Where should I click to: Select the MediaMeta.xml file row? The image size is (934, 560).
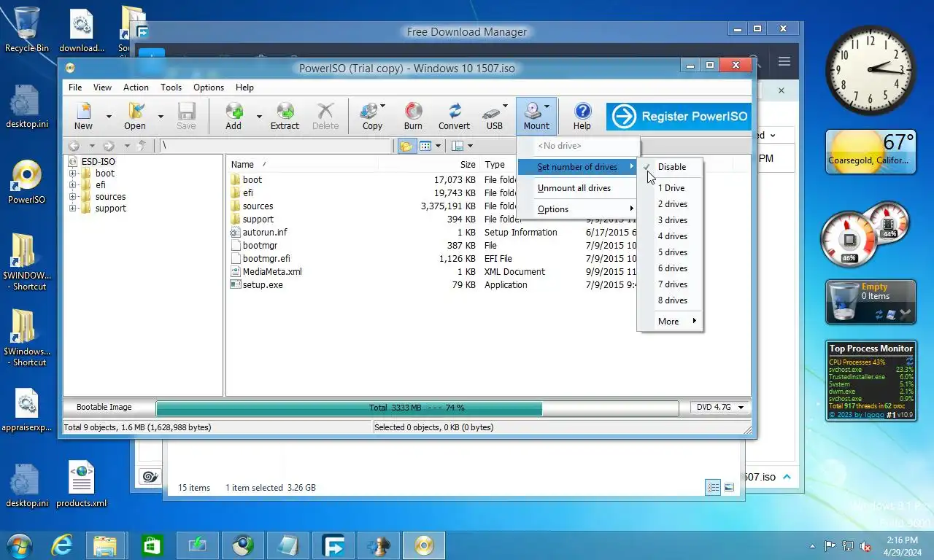[272, 272]
